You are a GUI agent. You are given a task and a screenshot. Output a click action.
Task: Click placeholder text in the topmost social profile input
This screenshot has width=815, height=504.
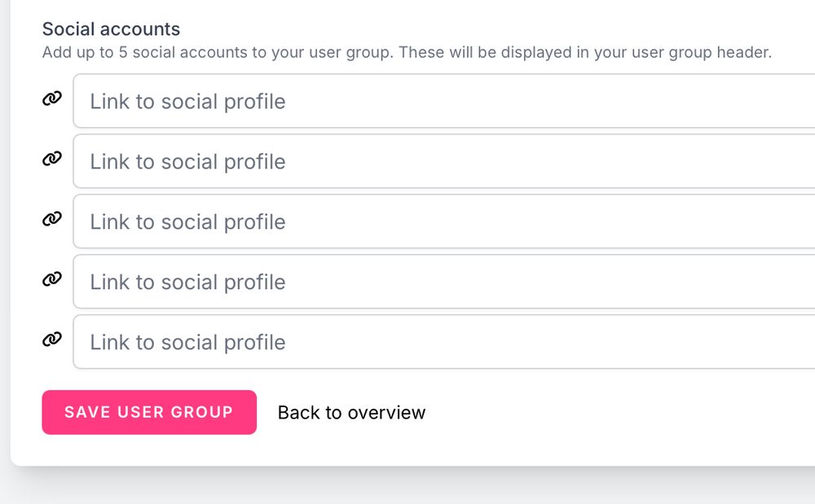point(187,102)
